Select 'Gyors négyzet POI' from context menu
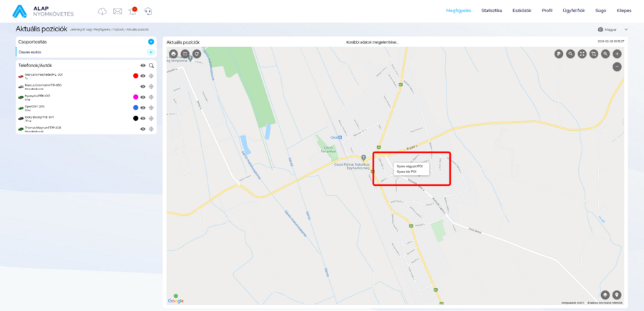 410,166
